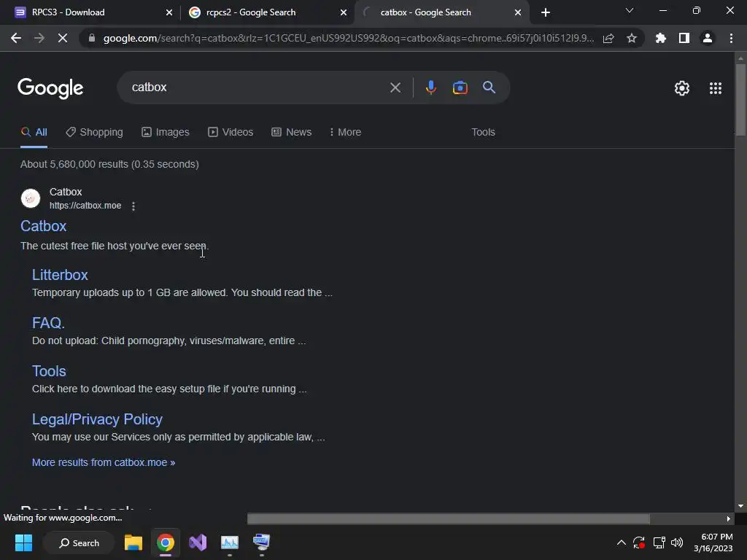Image resolution: width=747 pixels, height=560 pixels.
Task: Search by image with Google Lens
Action: coord(460,87)
